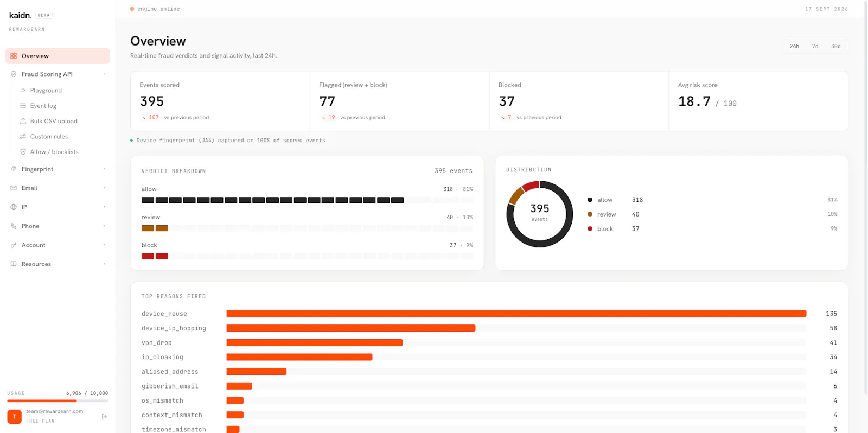Click the device_reuse reason bar
This screenshot has height=433, width=868.
click(516, 314)
